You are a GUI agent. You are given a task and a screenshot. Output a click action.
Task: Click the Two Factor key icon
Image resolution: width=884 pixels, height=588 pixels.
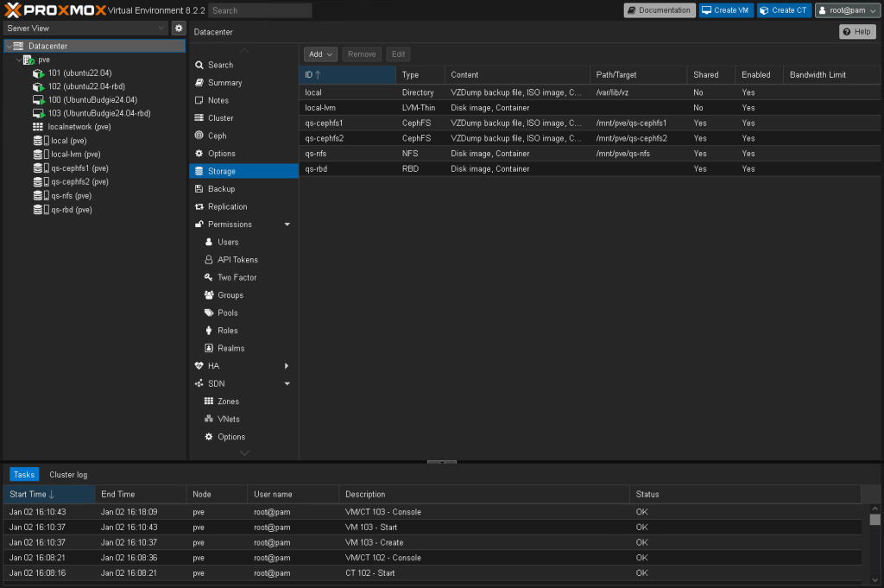click(x=209, y=277)
